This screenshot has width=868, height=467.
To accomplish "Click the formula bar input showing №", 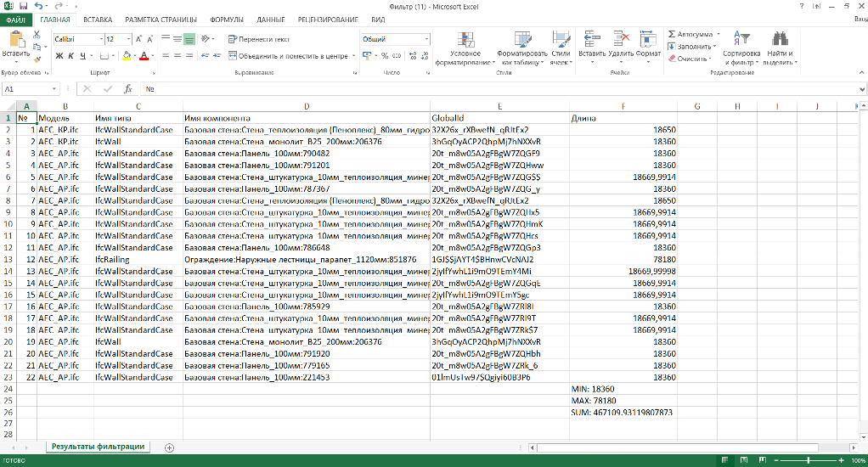I will pos(501,88).
